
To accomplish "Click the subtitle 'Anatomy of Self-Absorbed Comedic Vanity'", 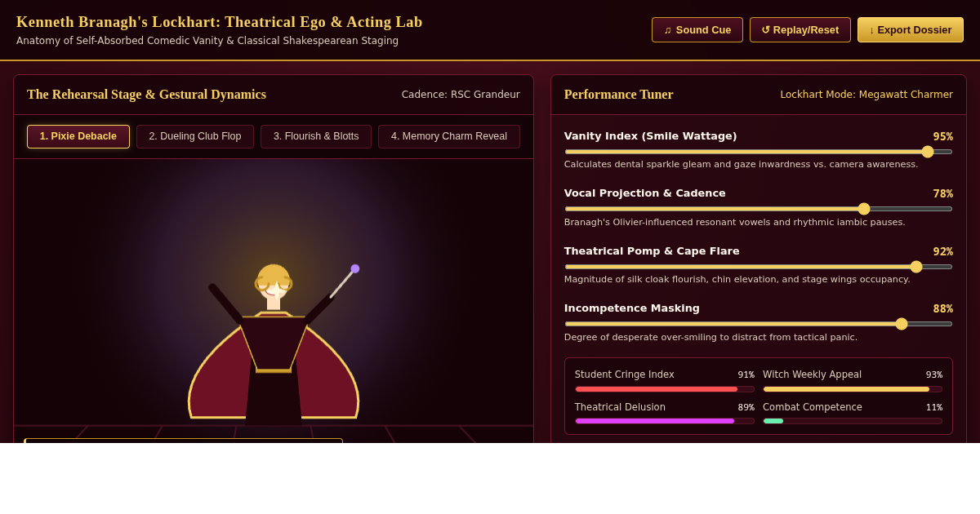I will point(207,41).
